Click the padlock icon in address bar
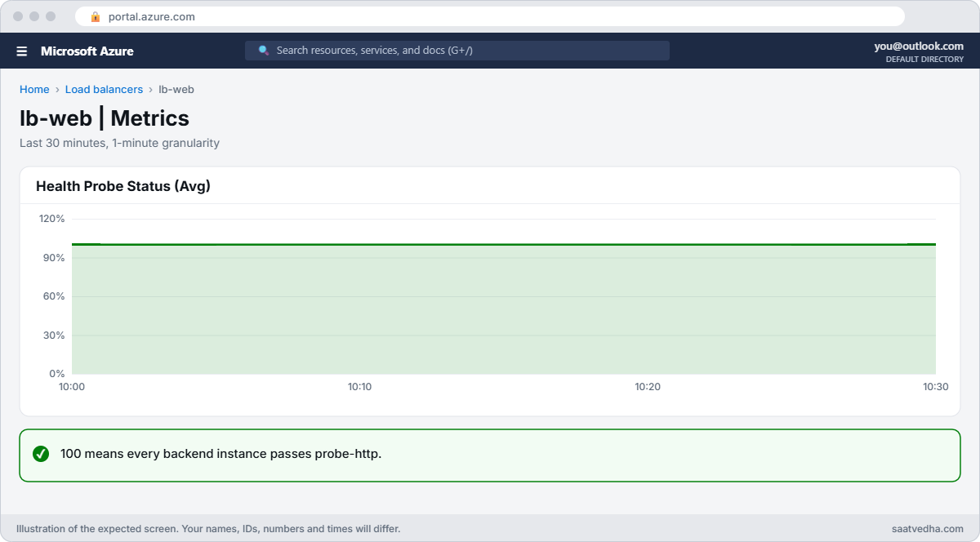Image resolution: width=980 pixels, height=542 pixels. tap(96, 16)
